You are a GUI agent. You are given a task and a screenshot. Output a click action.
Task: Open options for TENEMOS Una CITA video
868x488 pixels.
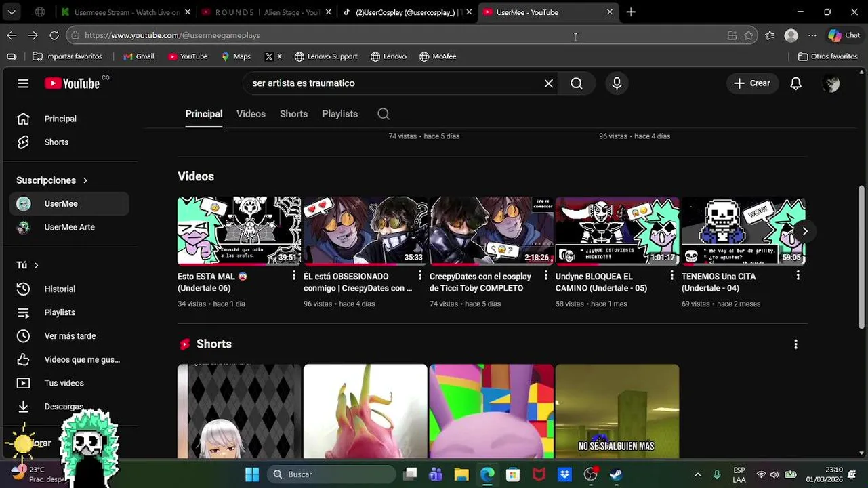click(798, 276)
